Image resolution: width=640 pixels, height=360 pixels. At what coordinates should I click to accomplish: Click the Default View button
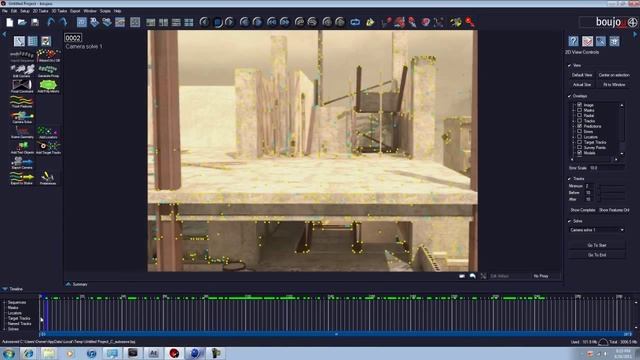point(582,75)
